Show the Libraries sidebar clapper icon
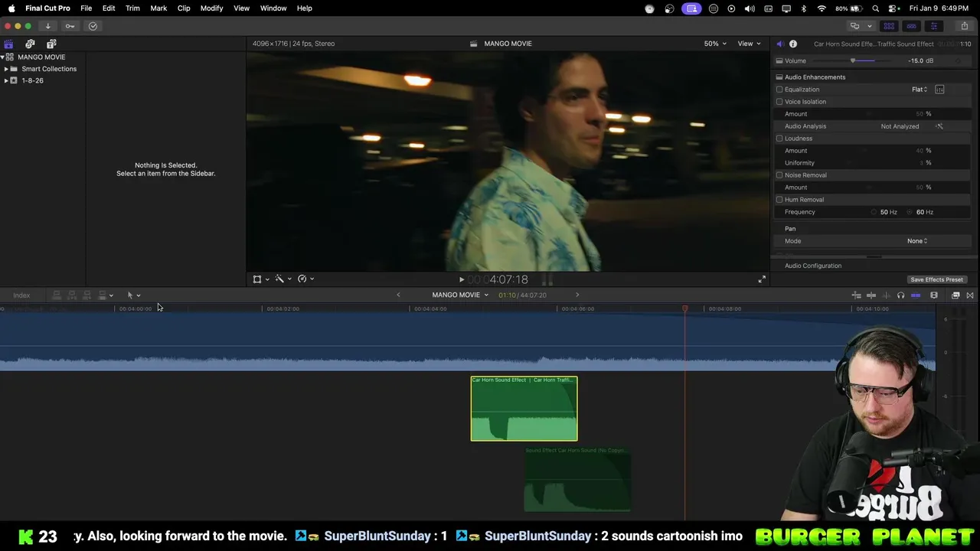 (8, 44)
